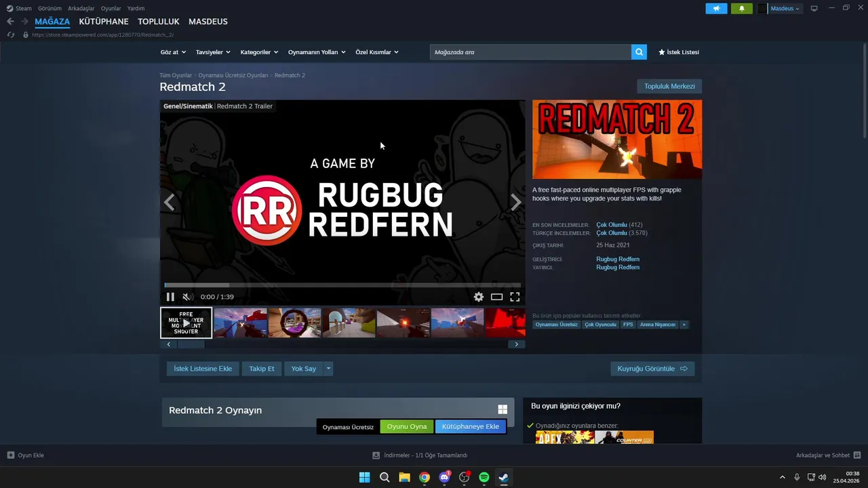Go to TOPLULUK tab
The height and width of the screenshot is (488, 868).
[159, 22]
